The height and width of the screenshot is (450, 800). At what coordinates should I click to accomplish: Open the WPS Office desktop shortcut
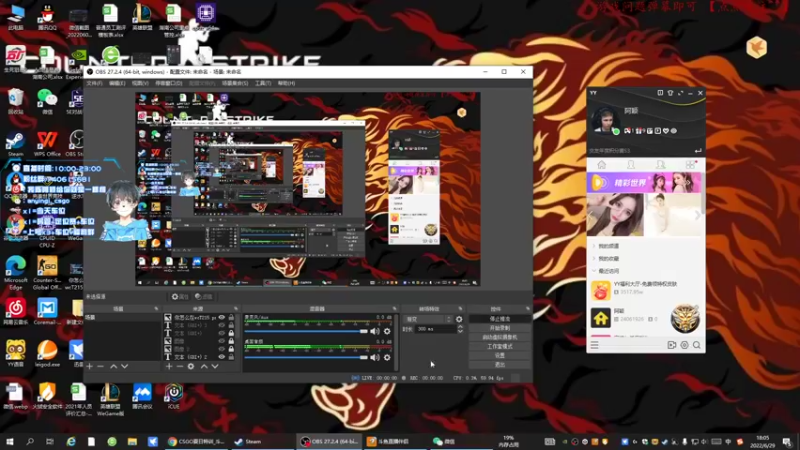(x=47, y=144)
